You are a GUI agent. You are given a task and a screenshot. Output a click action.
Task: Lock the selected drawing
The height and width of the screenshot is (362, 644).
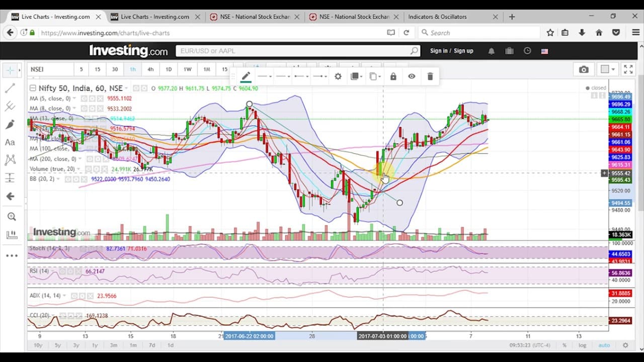point(393,76)
